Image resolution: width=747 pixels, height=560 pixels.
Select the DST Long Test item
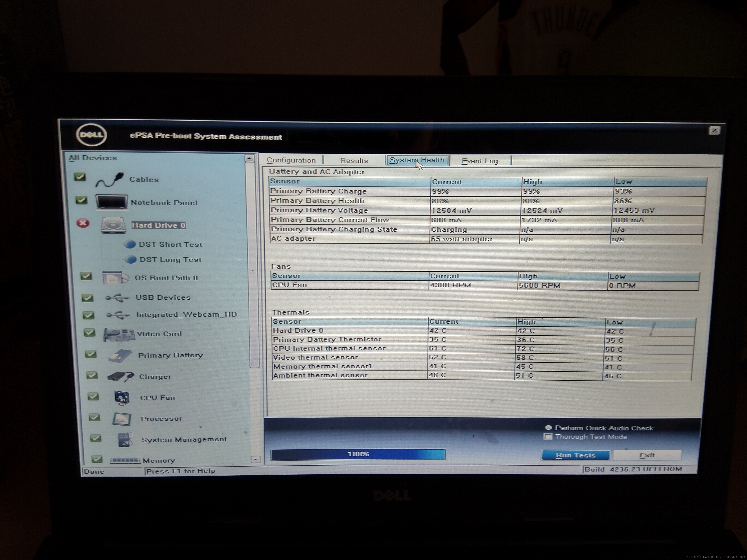pos(171,260)
